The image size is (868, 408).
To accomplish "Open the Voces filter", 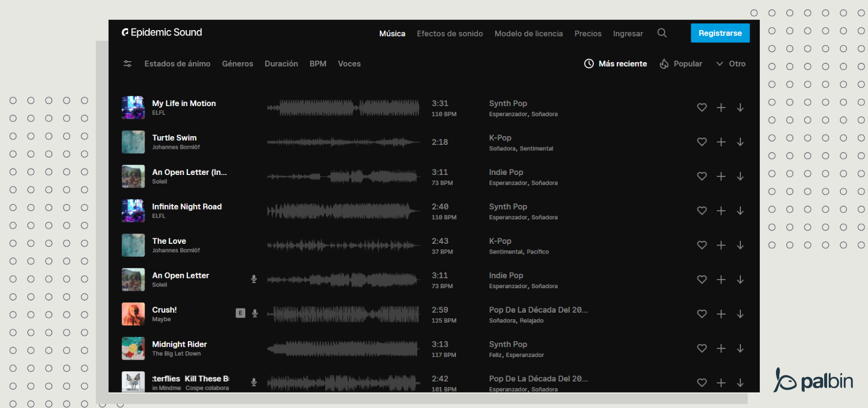I will tap(349, 64).
